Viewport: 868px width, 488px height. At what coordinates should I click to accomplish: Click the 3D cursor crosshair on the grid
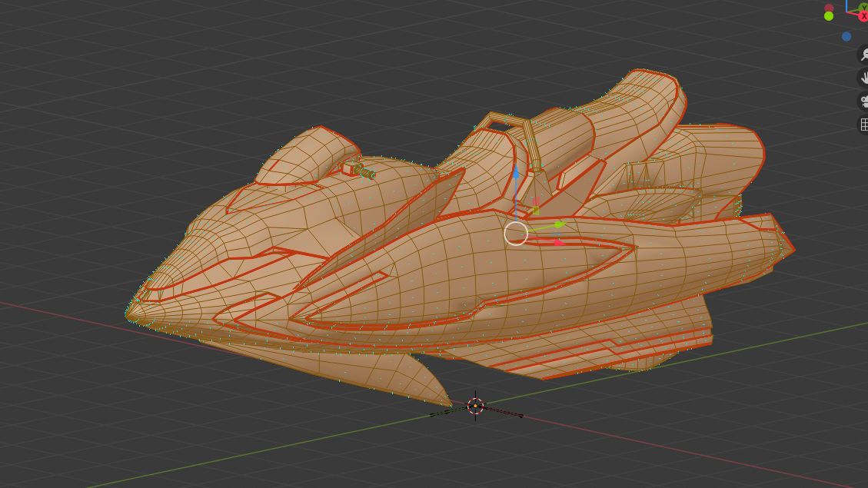click(475, 406)
